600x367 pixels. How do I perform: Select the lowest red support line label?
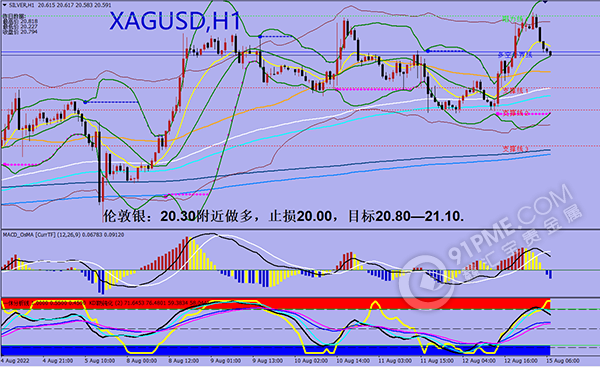point(515,148)
